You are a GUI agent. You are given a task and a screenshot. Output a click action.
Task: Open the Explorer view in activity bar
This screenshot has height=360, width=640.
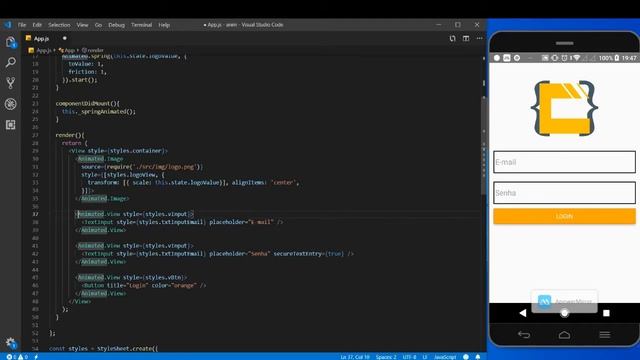(11, 42)
